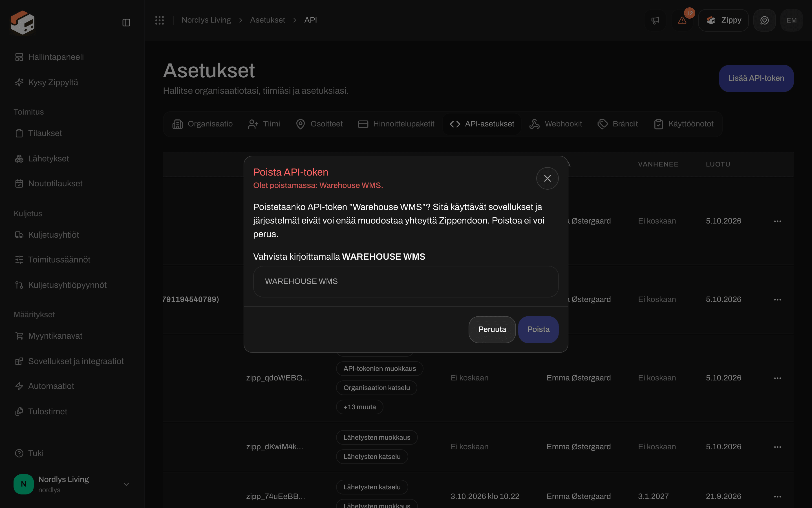Switch to the Käyttöönotot tab

point(684,124)
